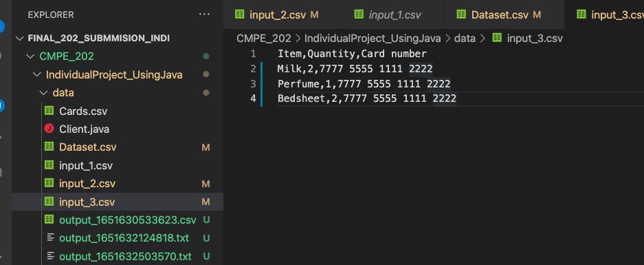
Task: Click IndividualProject_UsingJava in the breadcrumb
Action: pyautogui.click(x=373, y=39)
